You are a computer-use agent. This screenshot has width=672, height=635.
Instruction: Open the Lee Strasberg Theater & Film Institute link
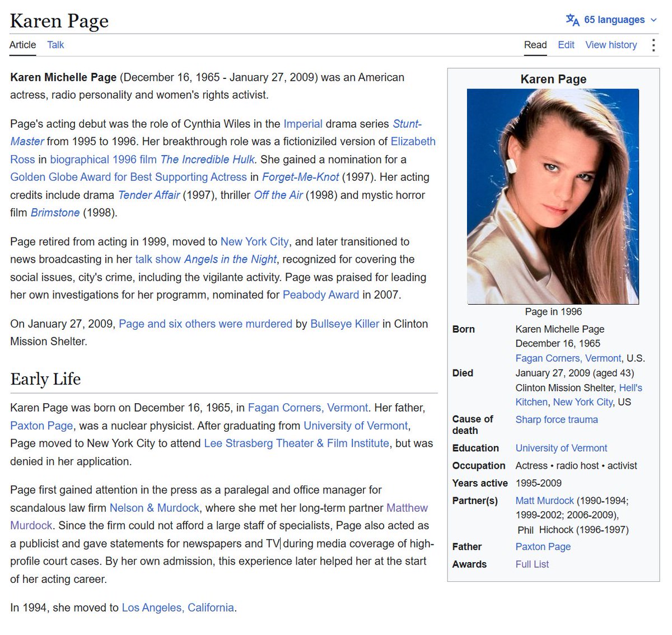(297, 443)
